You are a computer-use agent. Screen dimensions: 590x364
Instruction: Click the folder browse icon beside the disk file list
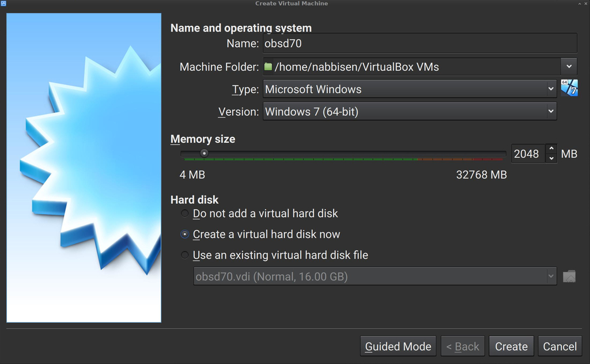point(569,277)
